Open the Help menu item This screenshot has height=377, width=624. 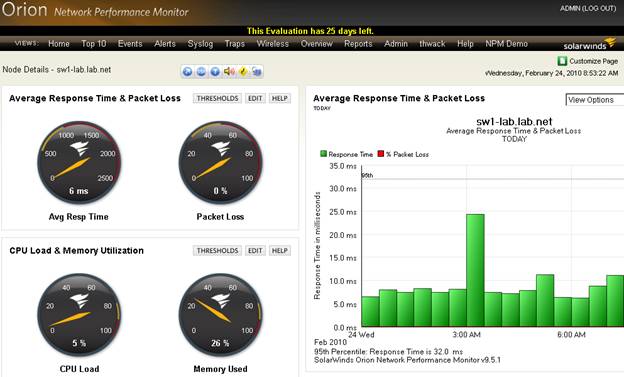465,44
